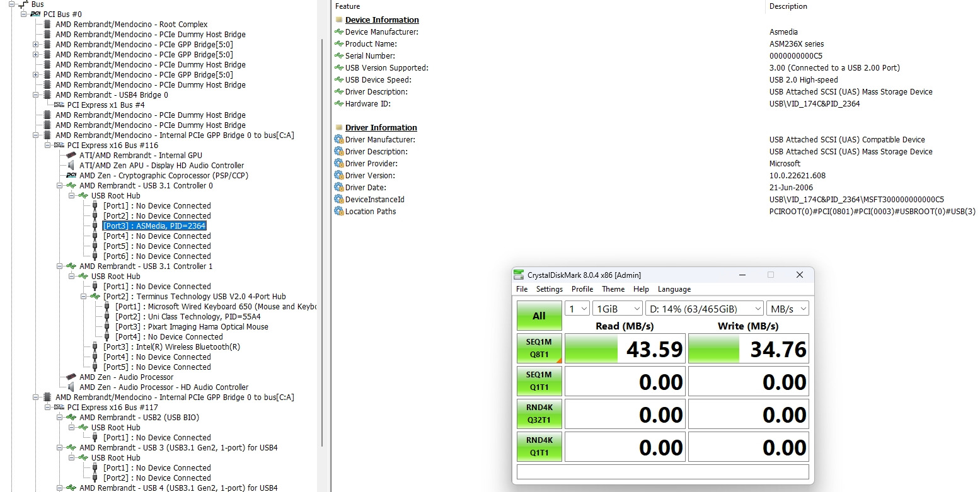Open the Language menu in CrystalDiskMark
This screenshot has width=980, height=492.
(x=674, y=289)
